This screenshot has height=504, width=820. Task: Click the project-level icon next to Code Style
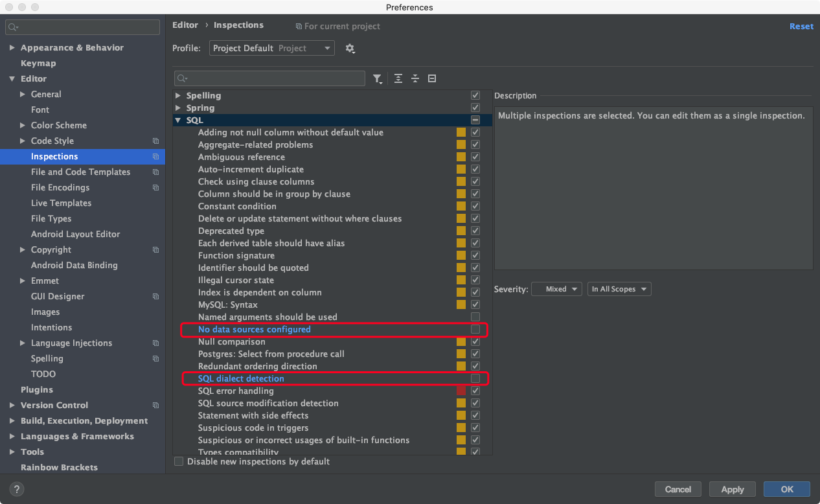[155, 141]
